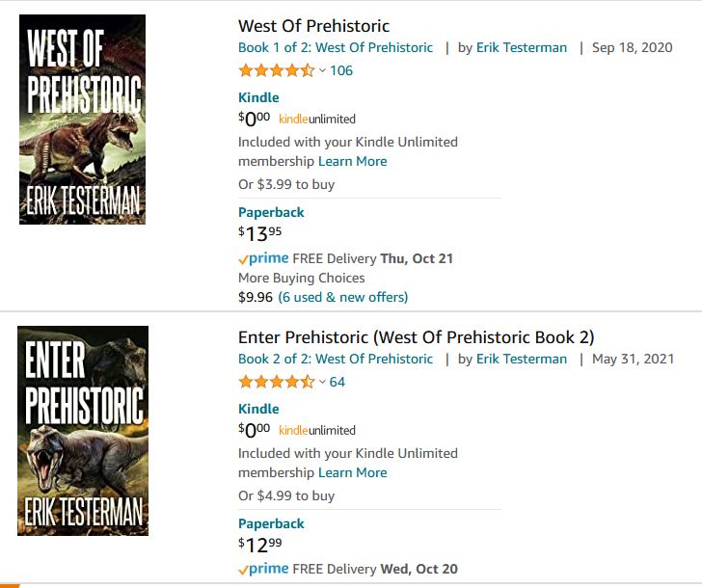Open the 64 reviews link

(x=337, y=382)
